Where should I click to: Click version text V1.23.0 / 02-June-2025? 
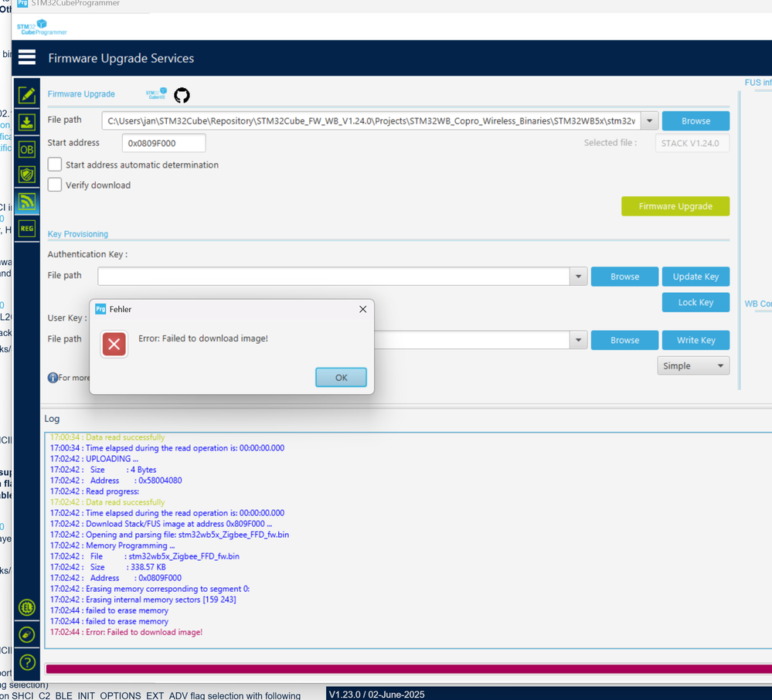(x=376, y=695)
